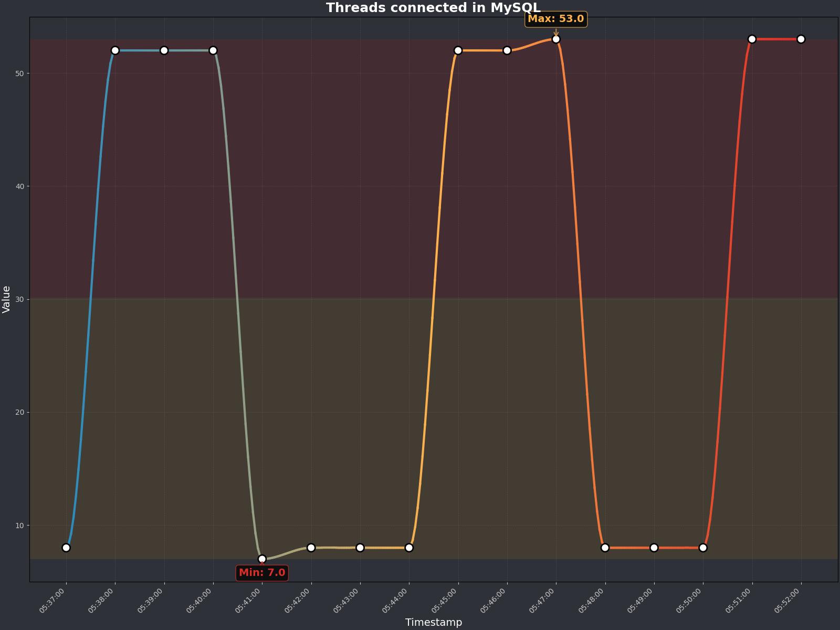
Task: Click the y-axis tick label 50
Action: [20, 73]
